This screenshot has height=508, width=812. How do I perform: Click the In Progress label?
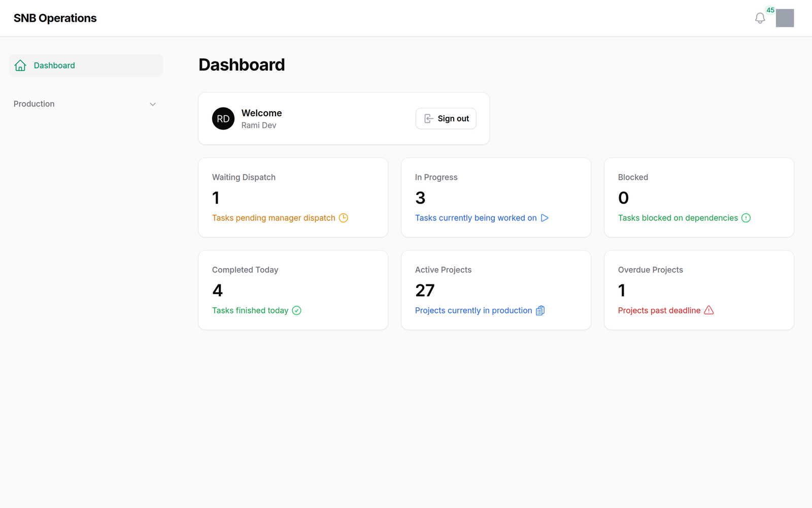(436, 177)
